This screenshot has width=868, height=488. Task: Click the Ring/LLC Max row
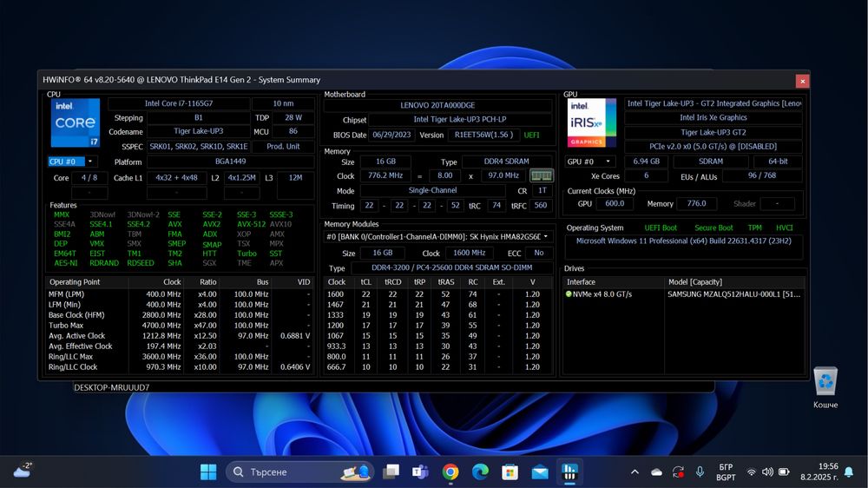pyautogui.click(x=180, y=357)
